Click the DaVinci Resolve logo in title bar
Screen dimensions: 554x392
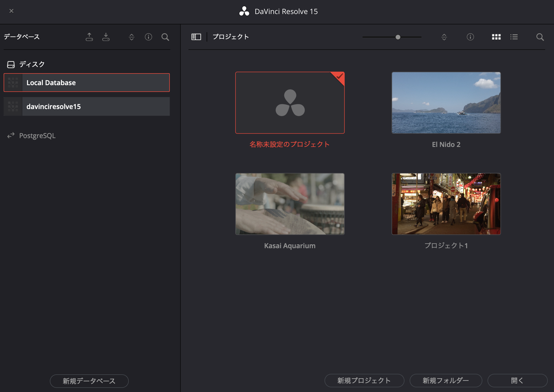click(x=244, y=11)
